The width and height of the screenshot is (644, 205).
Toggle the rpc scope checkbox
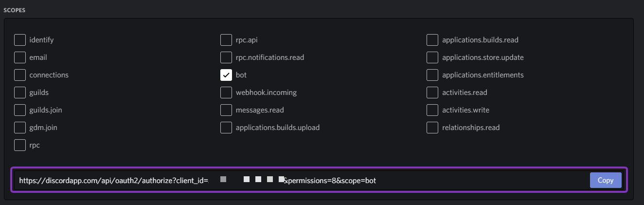point(20,145)
